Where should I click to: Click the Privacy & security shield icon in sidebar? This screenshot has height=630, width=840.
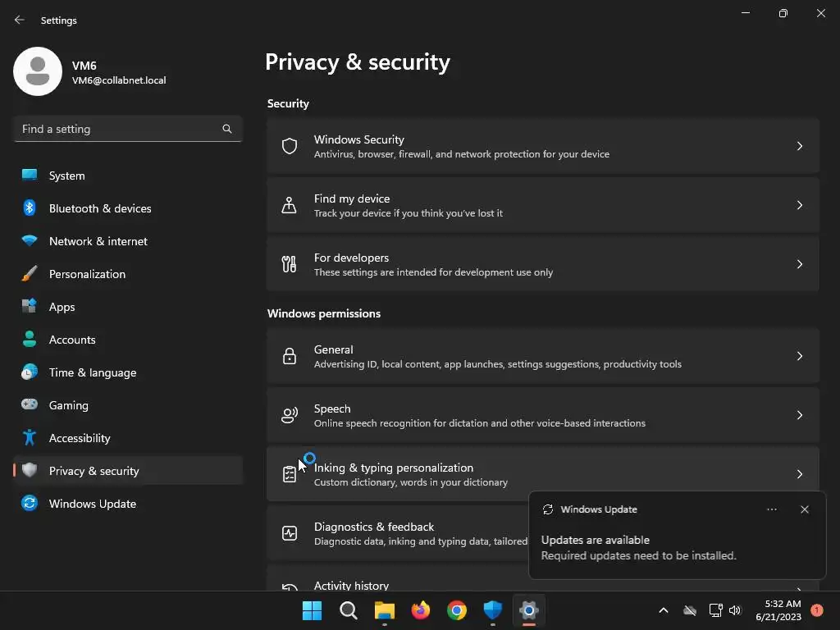click(30, 470)
